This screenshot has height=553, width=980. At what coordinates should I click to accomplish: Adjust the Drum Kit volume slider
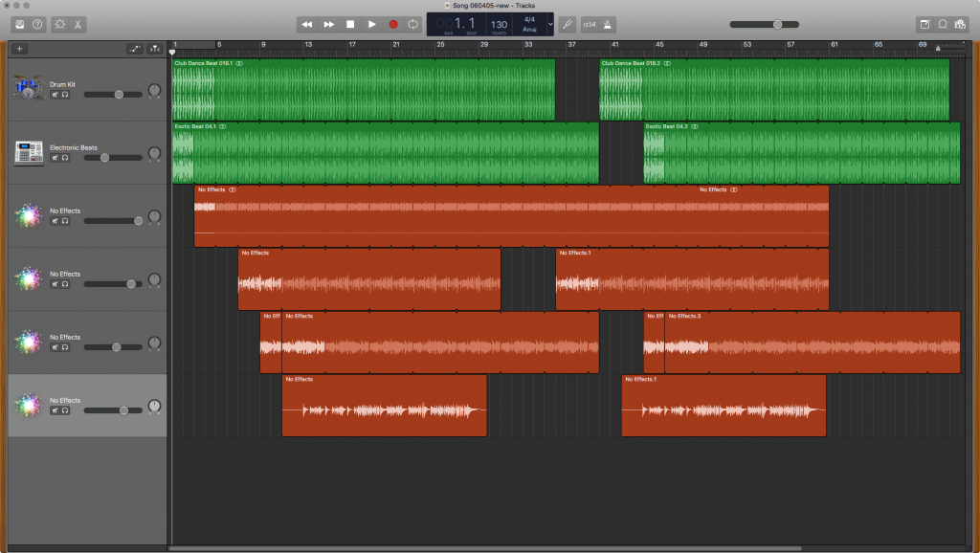tap(113, 95)
